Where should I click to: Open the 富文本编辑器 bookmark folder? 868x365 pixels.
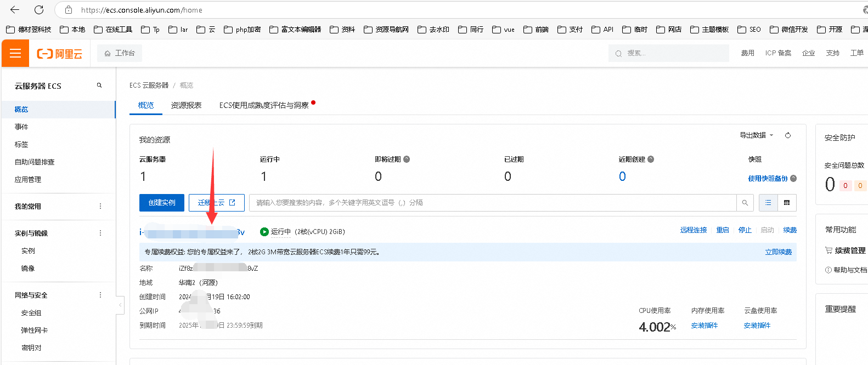click(295, 30)
